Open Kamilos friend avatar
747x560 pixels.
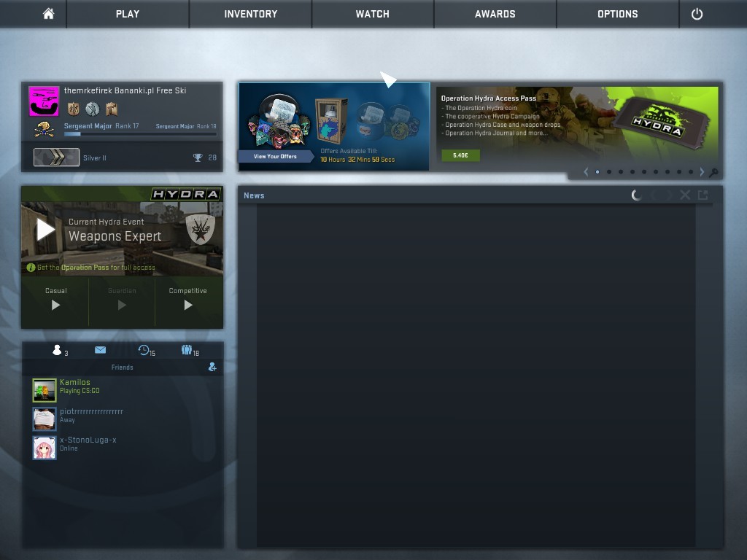[44, 390]
